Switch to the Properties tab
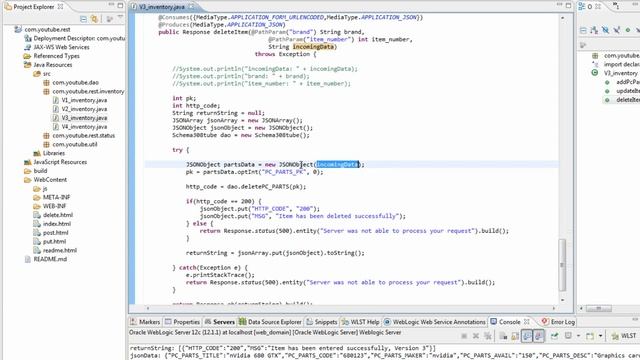The height and width of the screenshot is (360, 640). [x=182, y=322]
